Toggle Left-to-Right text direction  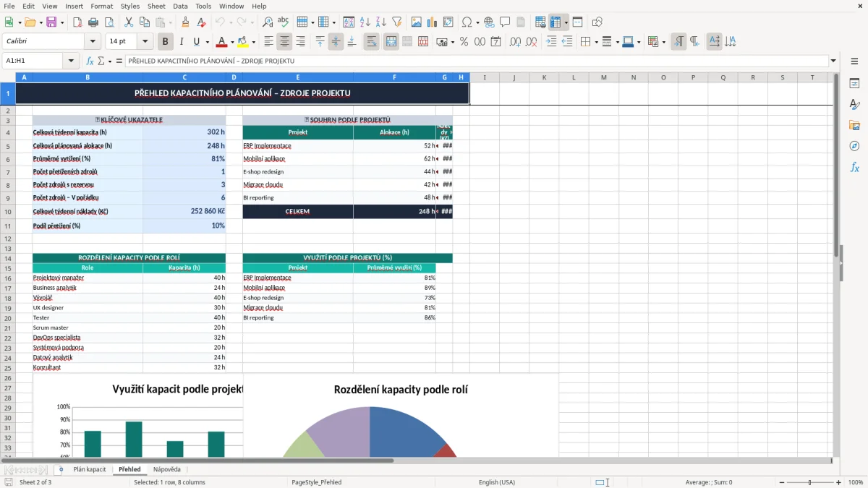[678, 42]
